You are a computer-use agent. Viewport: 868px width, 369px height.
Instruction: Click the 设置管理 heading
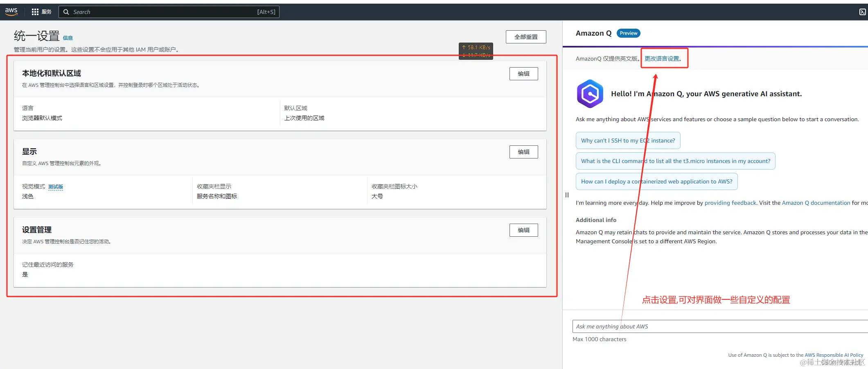pyautogui.click(x=37, y=230)
